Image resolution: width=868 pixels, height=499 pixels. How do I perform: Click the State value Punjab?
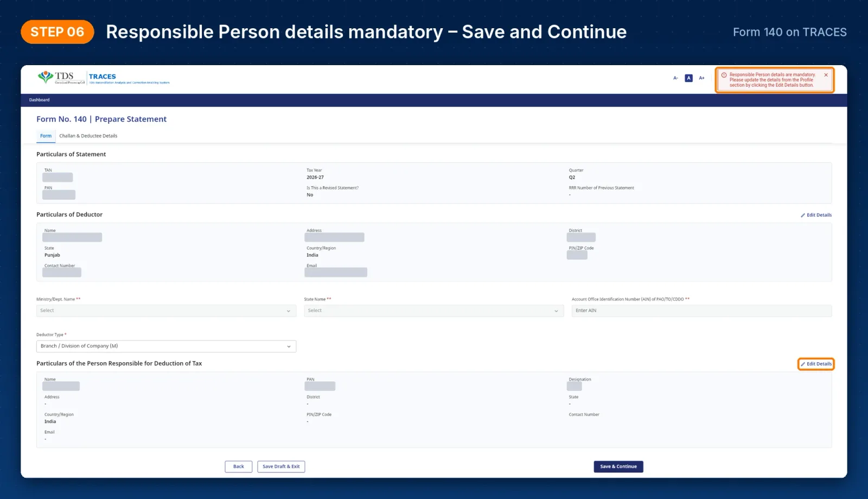52,255
